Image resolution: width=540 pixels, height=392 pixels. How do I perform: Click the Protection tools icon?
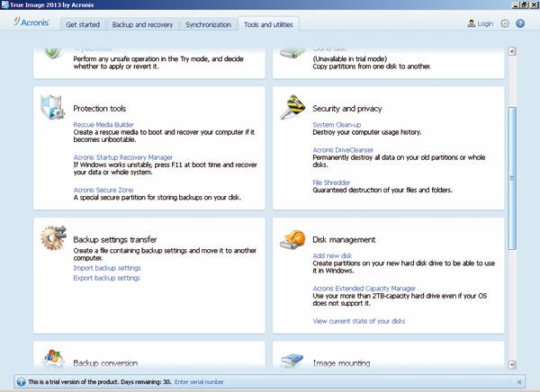click(x=52, y=107)
